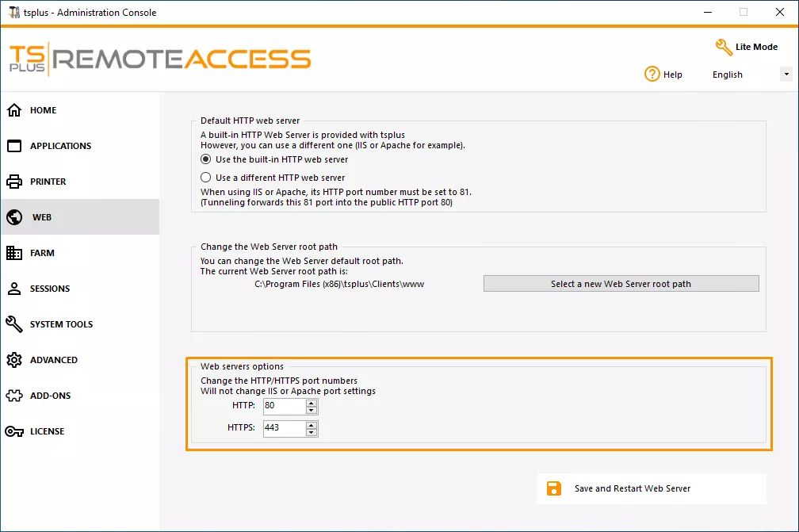Viewport: 799px width, 532px height.
Task: Click the Web globe icon in sidebar
Action: point(17,217)
